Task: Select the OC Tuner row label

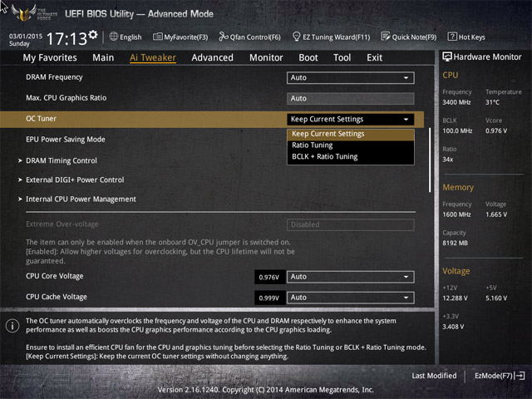Action: pos(41,119)
